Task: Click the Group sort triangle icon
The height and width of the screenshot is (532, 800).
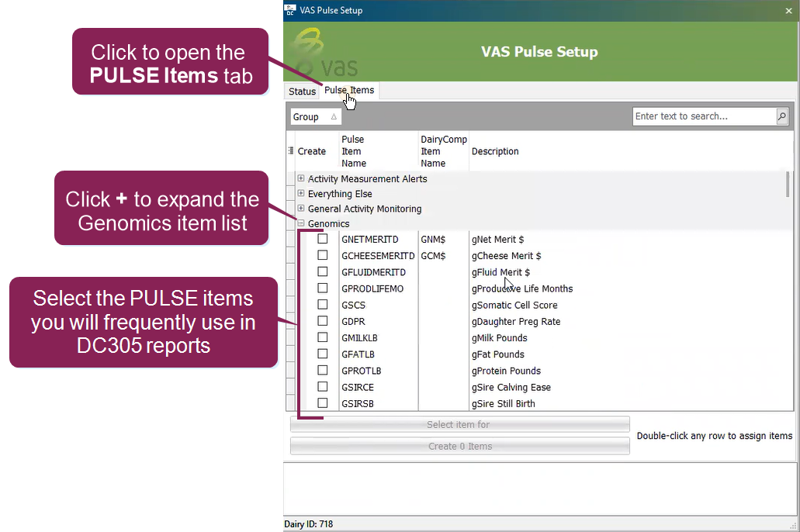Action: (334, 117)
